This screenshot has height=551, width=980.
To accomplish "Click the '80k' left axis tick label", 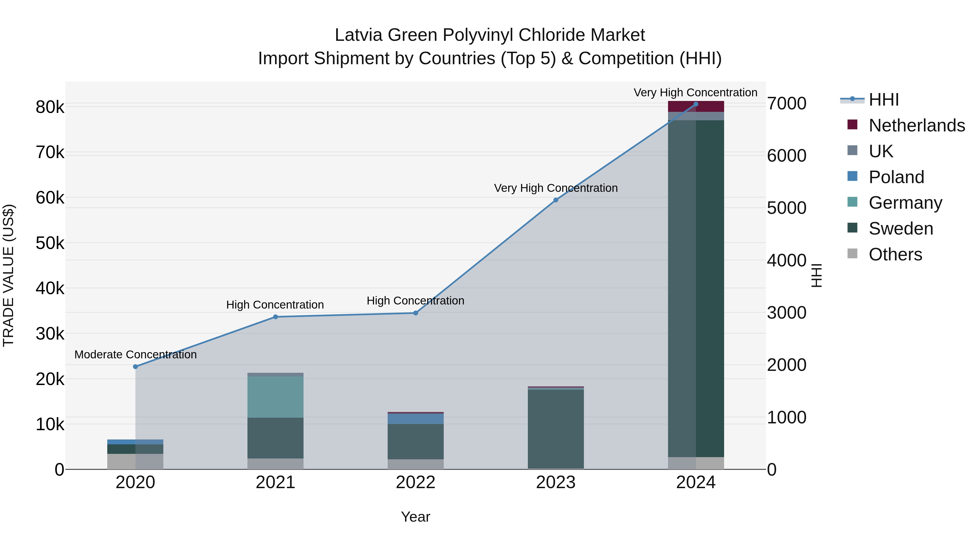I will tap(50, 107).
